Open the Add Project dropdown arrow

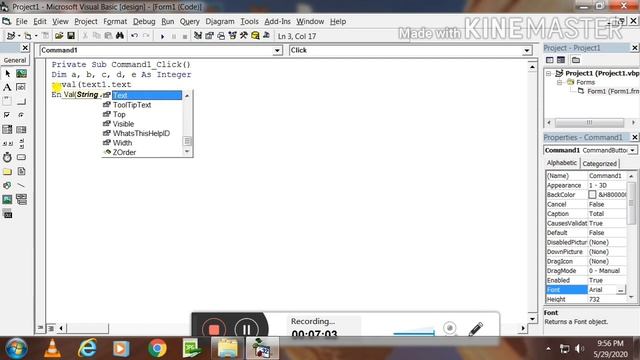pos(19,36)
